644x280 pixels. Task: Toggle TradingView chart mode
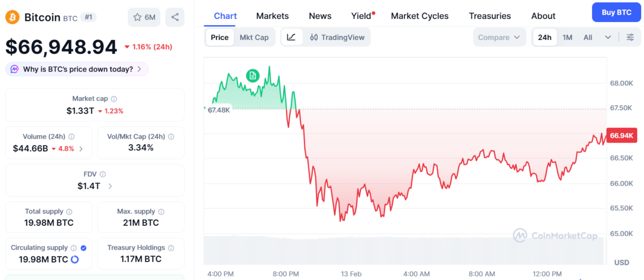pos(337,38)
